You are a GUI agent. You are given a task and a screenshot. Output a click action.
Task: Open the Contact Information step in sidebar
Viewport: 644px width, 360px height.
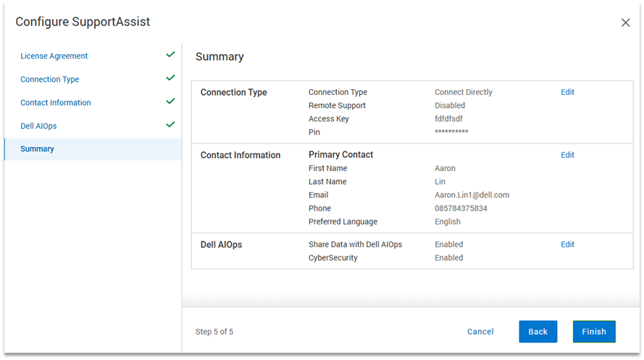56,103
